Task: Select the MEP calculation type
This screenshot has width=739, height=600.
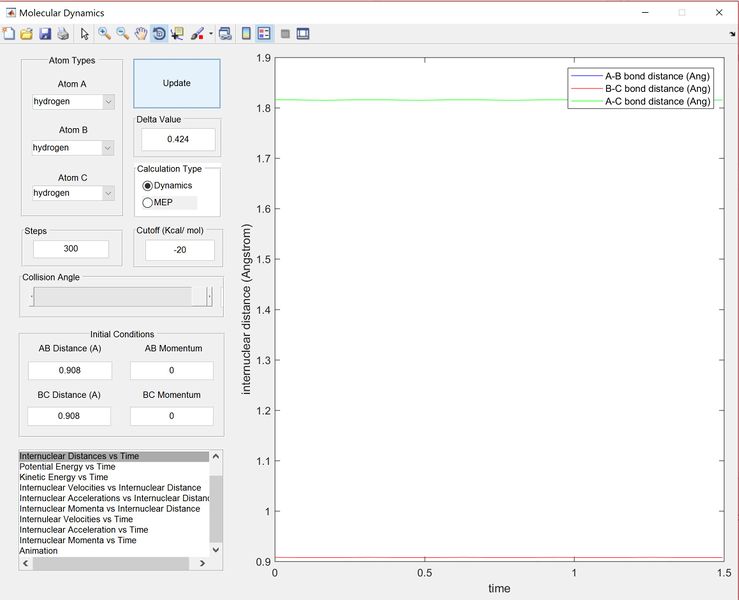Action: tap(148, 203)
